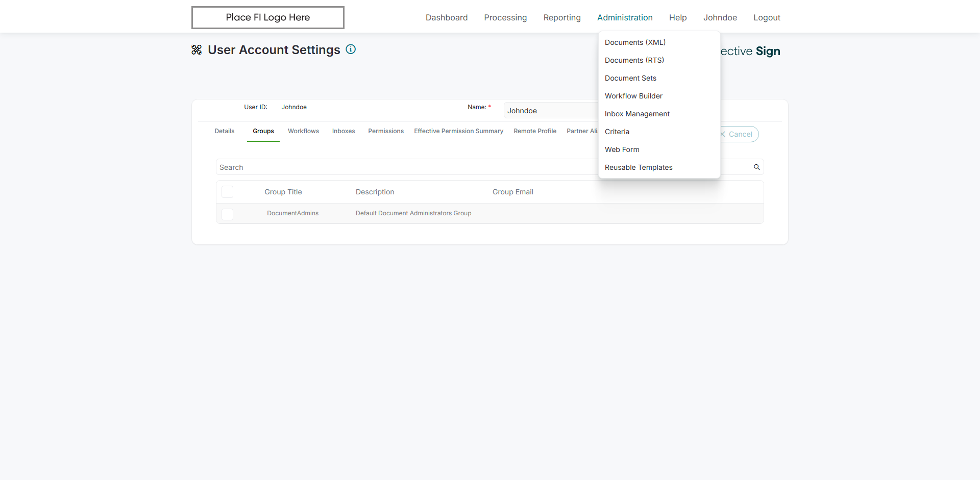Viewport: 980px width, 480px height.
Task: Click the info icon beside User Account Settings
Action: click(351, 49)
